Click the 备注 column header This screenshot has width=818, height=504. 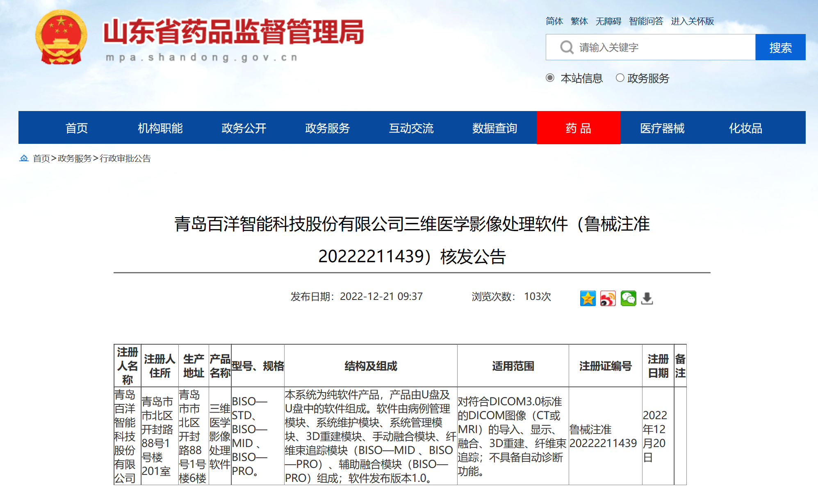click(x=680, y=366)
